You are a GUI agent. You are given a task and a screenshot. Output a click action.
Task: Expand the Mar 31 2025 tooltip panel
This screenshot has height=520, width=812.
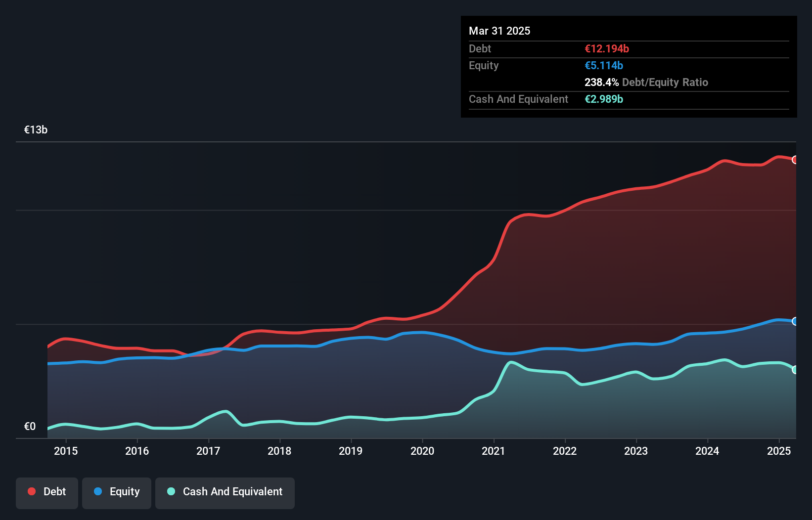(x=499, y=31)
